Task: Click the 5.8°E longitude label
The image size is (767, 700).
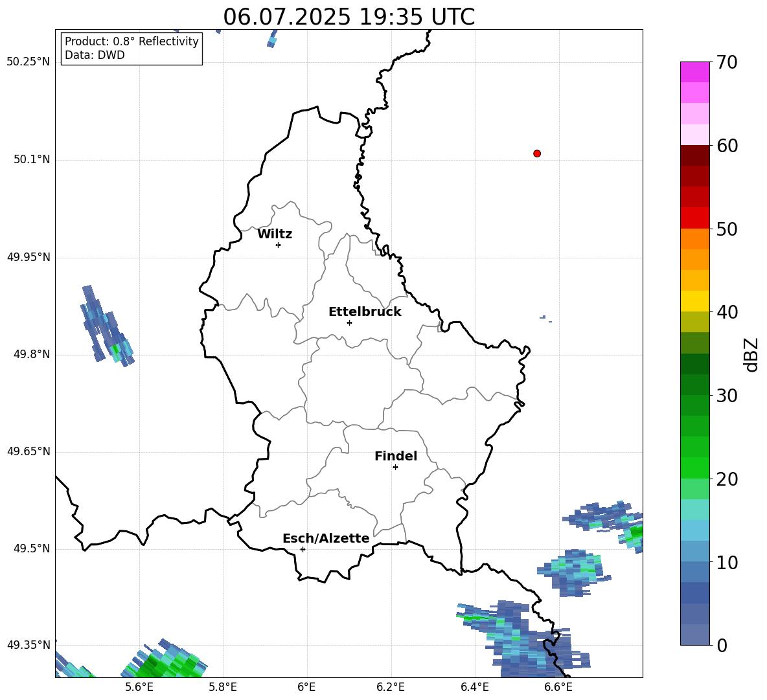Action: coord(223,687)
